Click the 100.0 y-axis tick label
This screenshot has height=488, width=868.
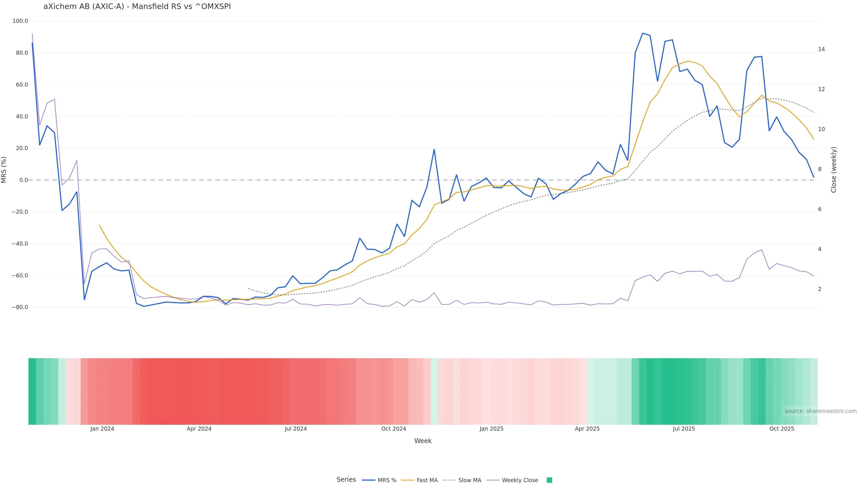tap(20, 21)
